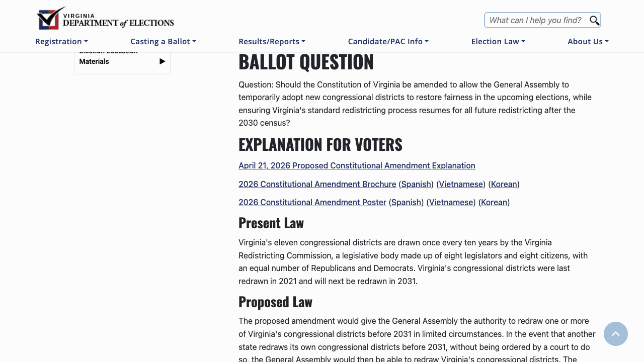The height and width of the screenshot is (362, 644).
Task: Open the Korean version of the brochure
Action: pos(504,184)
